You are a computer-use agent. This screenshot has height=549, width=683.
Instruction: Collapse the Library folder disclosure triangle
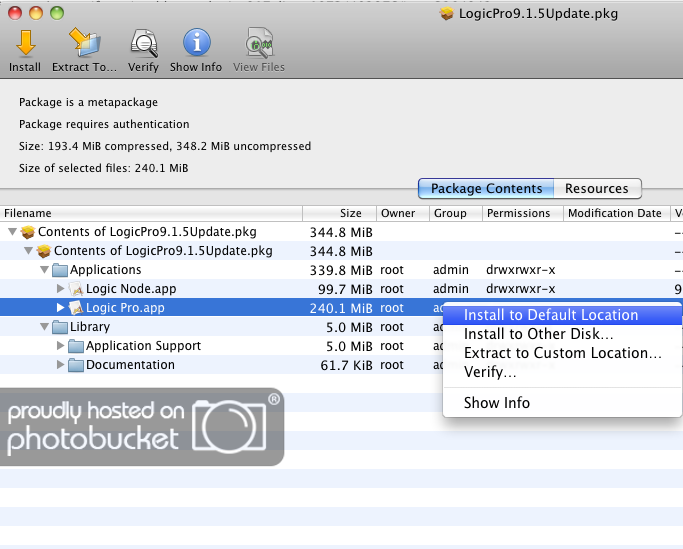tap(45, 327)
